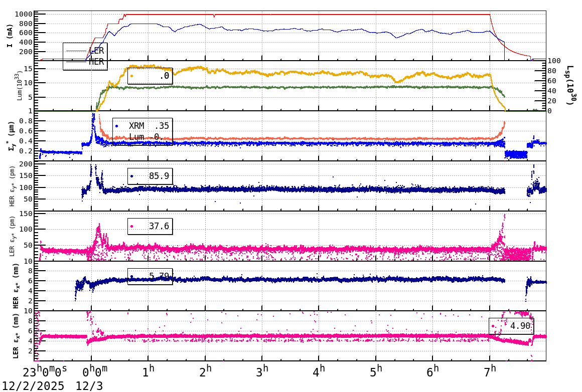
Task: Click the '800' tick on current axis
Action: point(26,24)
